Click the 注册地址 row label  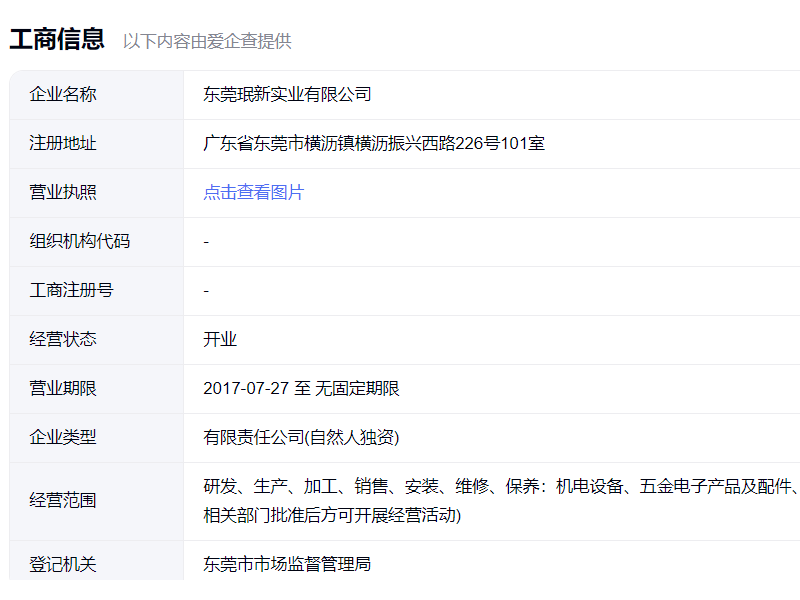63,144
